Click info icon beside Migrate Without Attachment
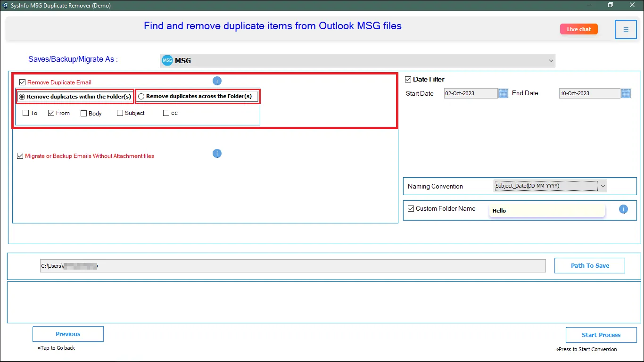 point(217,154)
